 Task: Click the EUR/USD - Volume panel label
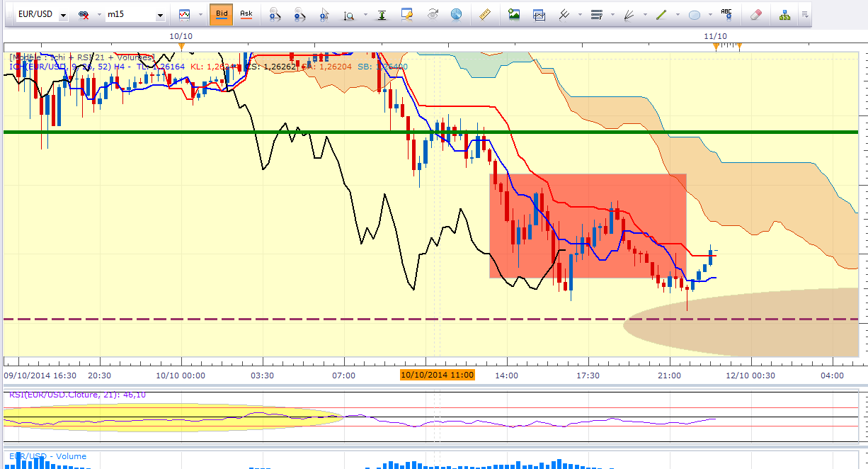(x=47, y=456)
